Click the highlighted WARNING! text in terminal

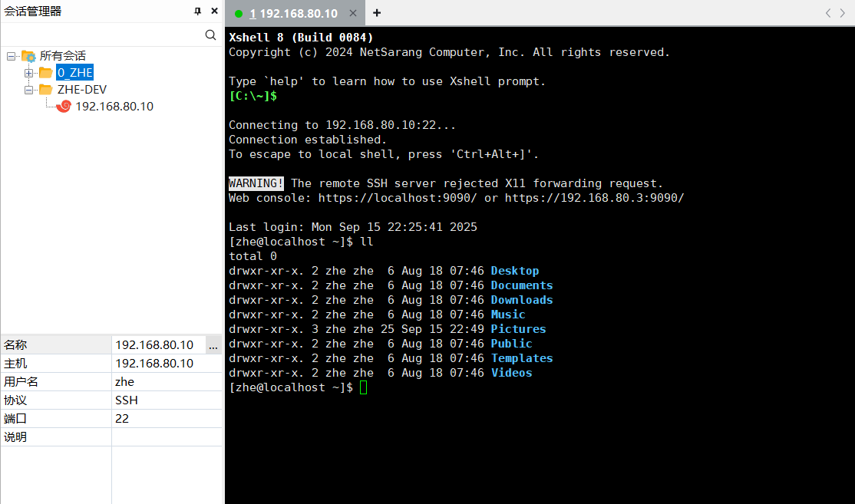point(256,183)
